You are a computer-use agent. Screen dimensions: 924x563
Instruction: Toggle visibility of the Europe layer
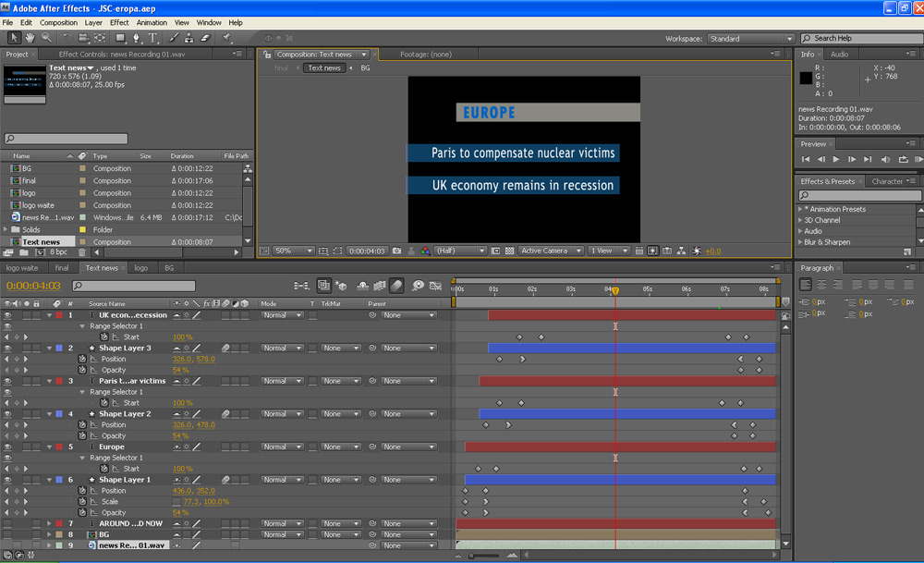pyautogui.click(x=7, y=447)
